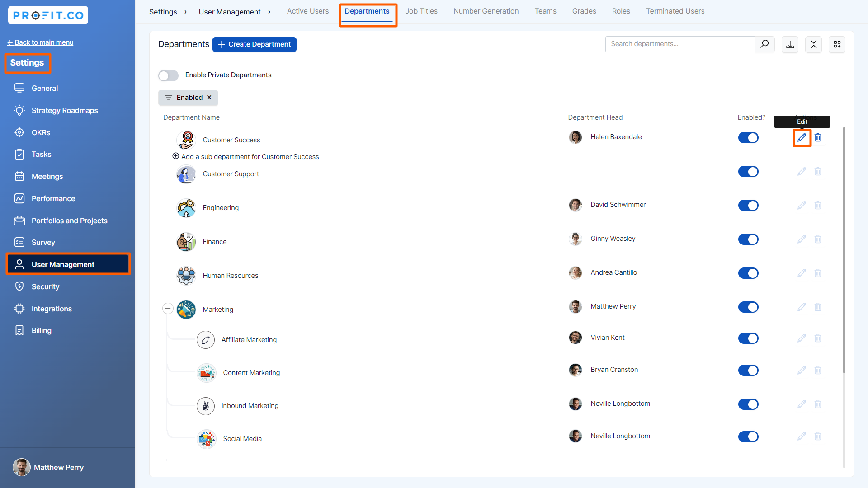
Task: Open Security settings in the sidebar
Action: (x=45, y=286)
